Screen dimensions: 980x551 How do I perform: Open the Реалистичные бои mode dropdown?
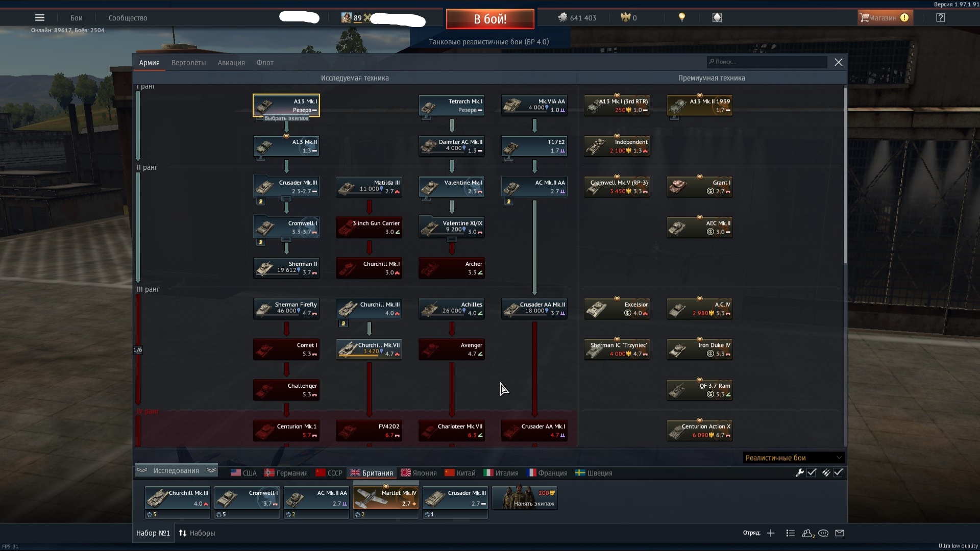point(794,458)
